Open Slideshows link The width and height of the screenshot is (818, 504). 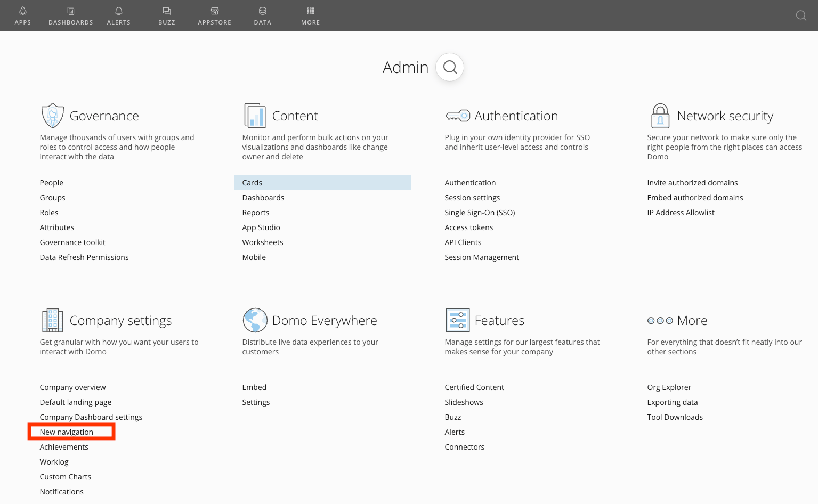464,402
